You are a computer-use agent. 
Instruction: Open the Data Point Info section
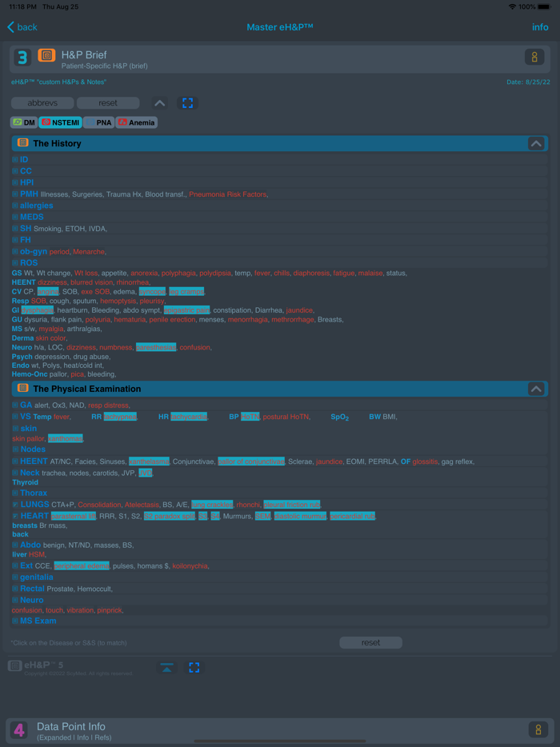(280, 731)
